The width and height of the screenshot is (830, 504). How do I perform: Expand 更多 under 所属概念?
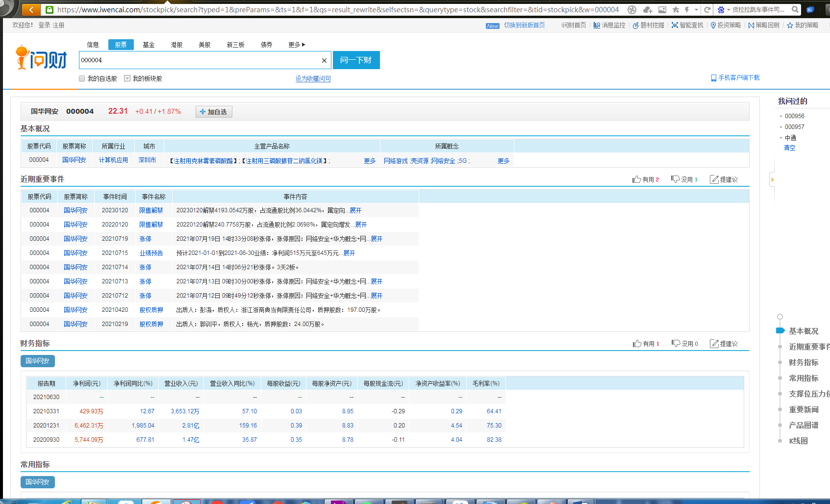tap(503, 161)
